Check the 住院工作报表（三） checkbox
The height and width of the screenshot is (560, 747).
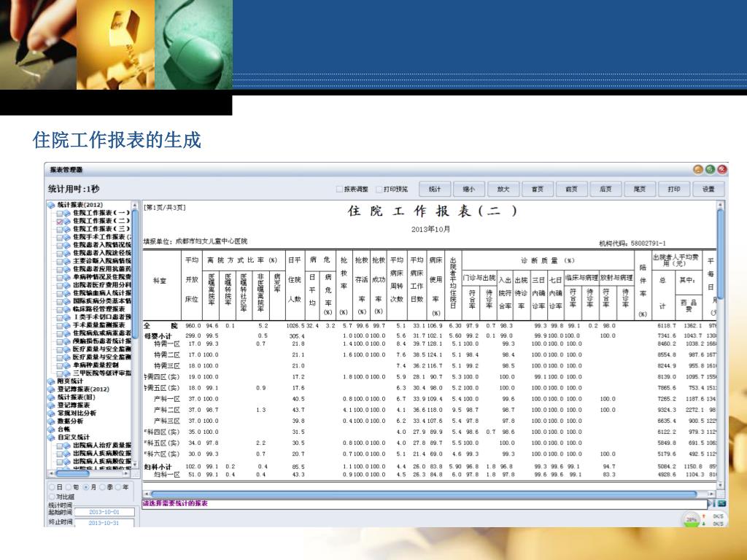[x=60, y=230]
